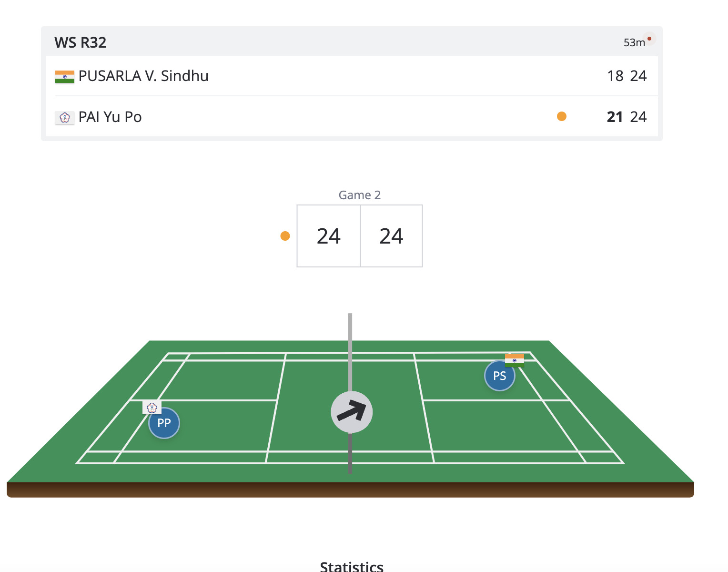Open PUSARLA V. Sindhu player name
Image resolution: width=728 pixels, height=572 pixels.
(x=143, y=76)
